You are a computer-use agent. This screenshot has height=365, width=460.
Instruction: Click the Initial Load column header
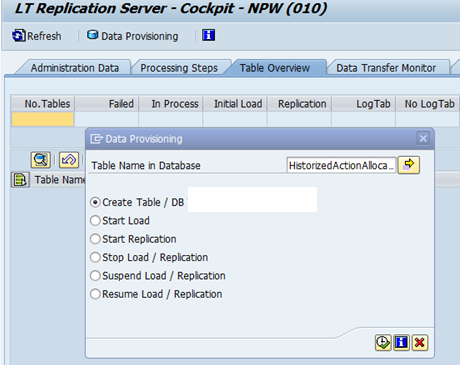(x=235, y=104)
